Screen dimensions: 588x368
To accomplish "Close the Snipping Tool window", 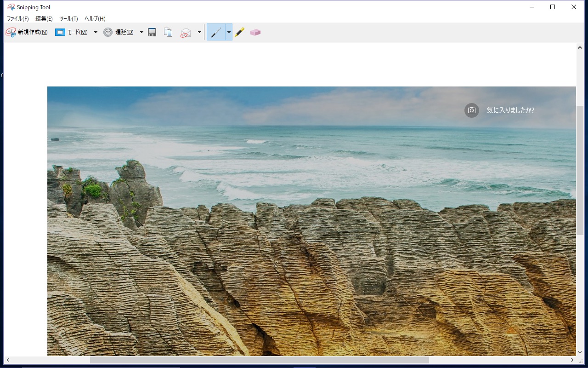I will (574, 7).
